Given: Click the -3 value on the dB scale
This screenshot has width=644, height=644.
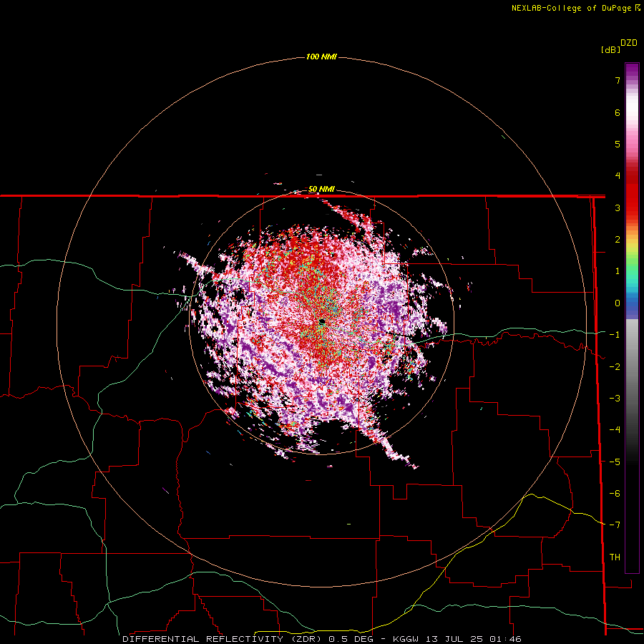Looking at the screenshot, I should tap(615, 399).
